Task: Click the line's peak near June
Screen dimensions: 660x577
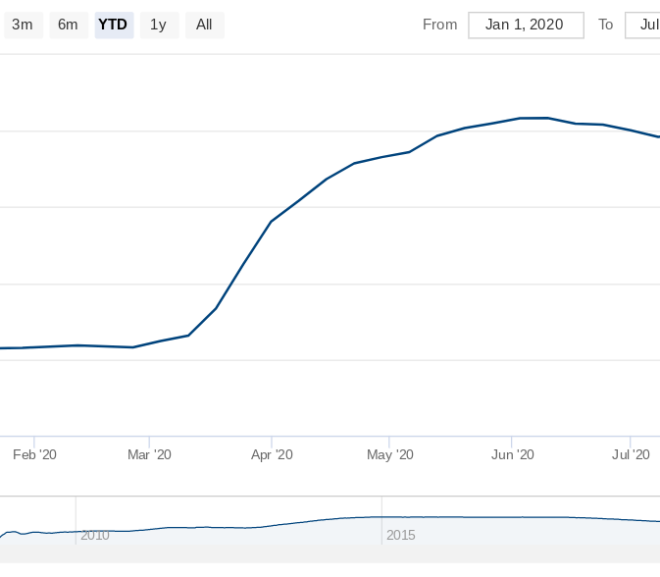Action: 535,118
